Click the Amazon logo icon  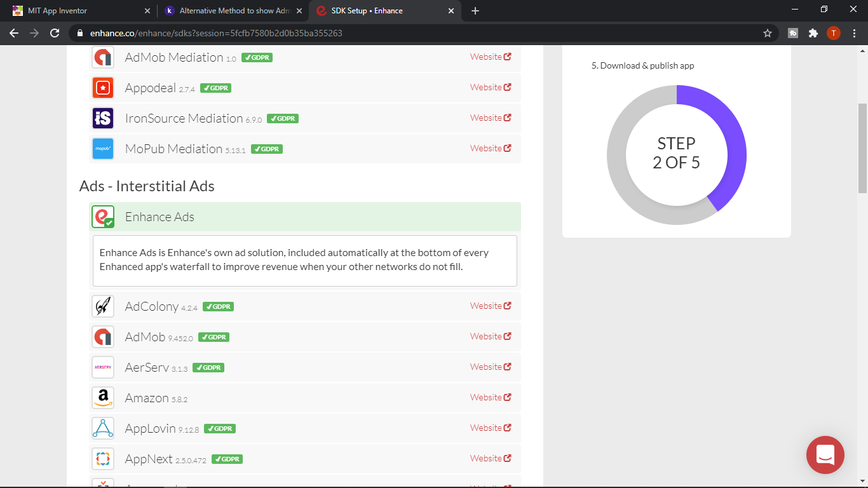103,398
